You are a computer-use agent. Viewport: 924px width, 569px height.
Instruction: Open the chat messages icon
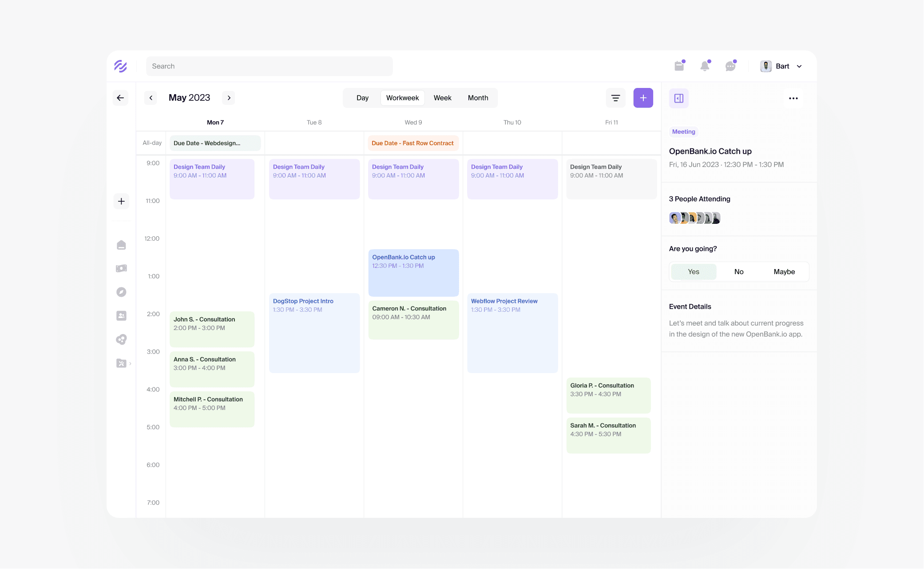[730, 66]
